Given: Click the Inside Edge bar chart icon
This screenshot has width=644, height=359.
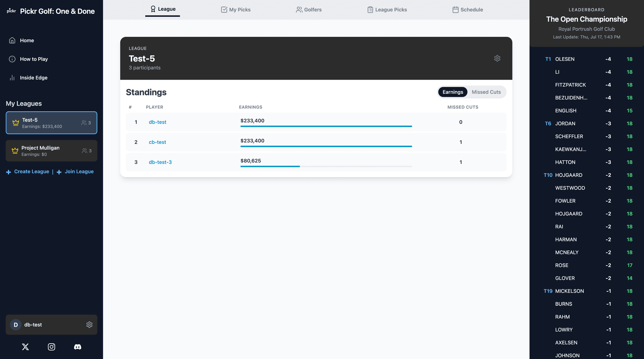Looking at the screenshot, I should pyautogui.click(x=12, y=78).
